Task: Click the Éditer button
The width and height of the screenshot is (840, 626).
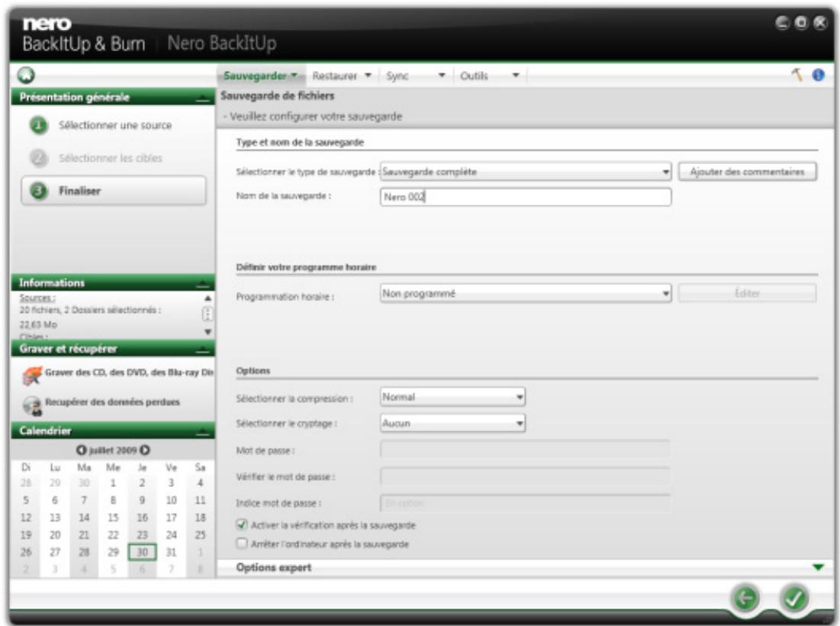Action: click(x=748, y=293)
